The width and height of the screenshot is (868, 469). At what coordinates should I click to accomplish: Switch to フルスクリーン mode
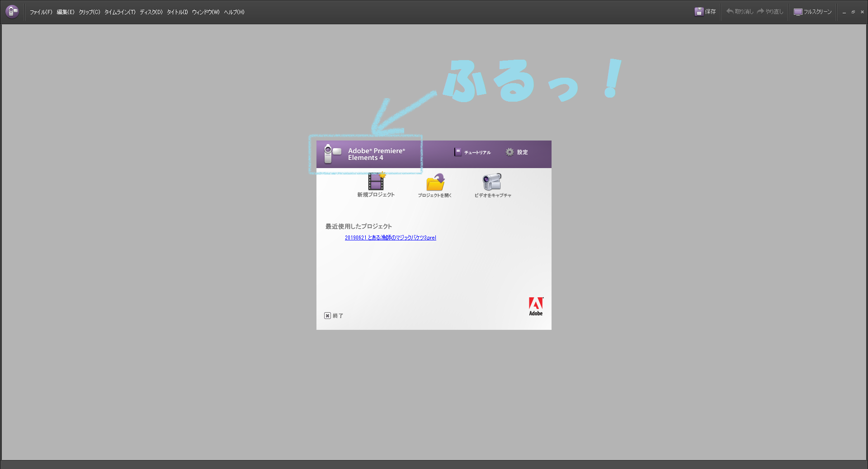click(x=813, y=12)
